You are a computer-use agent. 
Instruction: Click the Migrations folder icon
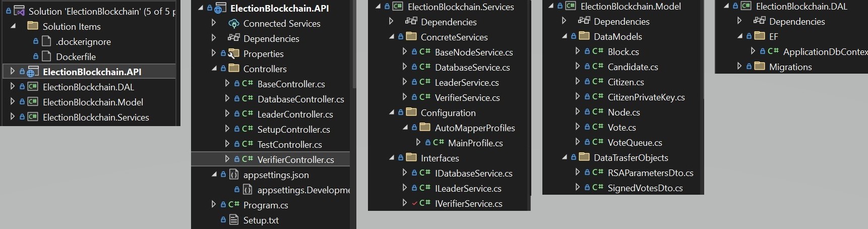point(759,67)
